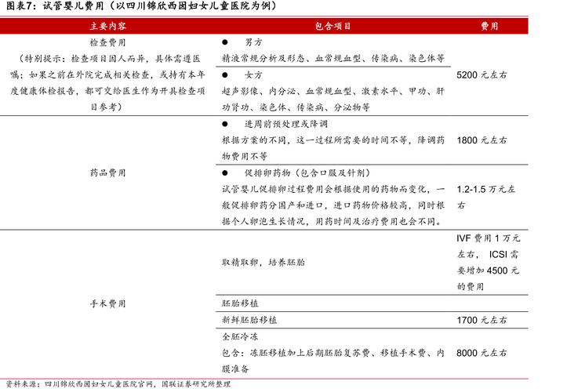
Task: Click the source note starting with '资料来源'
Action: coord(118,384)
